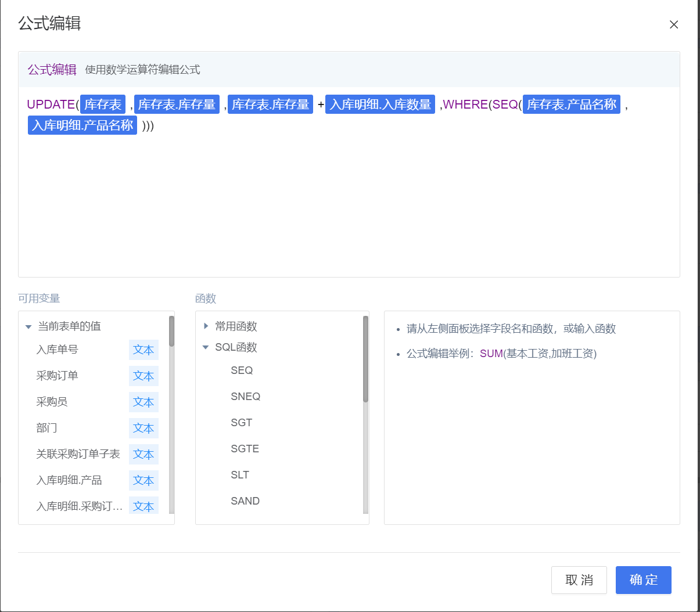Click the 库存表 token in formula
700x612 pixels.
click(x=103, y=105)
